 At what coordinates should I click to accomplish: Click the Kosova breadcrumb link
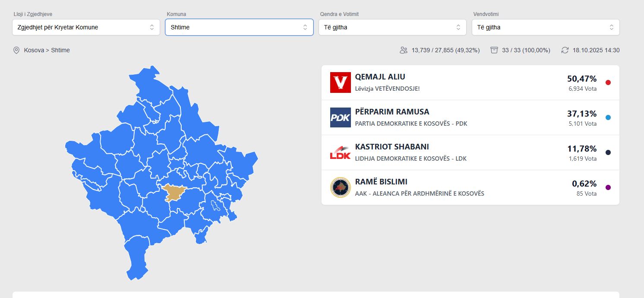pos(34,50)
